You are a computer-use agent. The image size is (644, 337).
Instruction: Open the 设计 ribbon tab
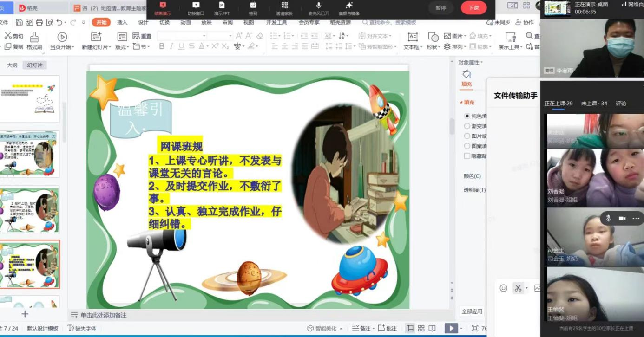point(143,22)
